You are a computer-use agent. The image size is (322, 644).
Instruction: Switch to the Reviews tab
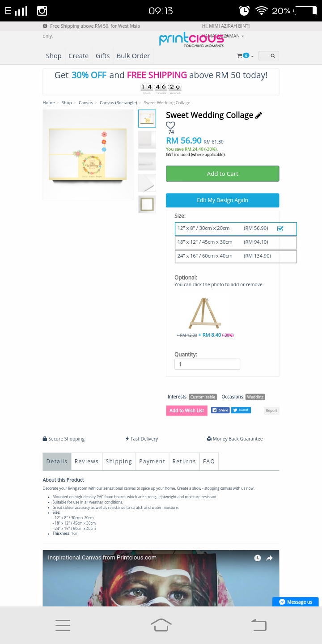click(x=86, y=462)
